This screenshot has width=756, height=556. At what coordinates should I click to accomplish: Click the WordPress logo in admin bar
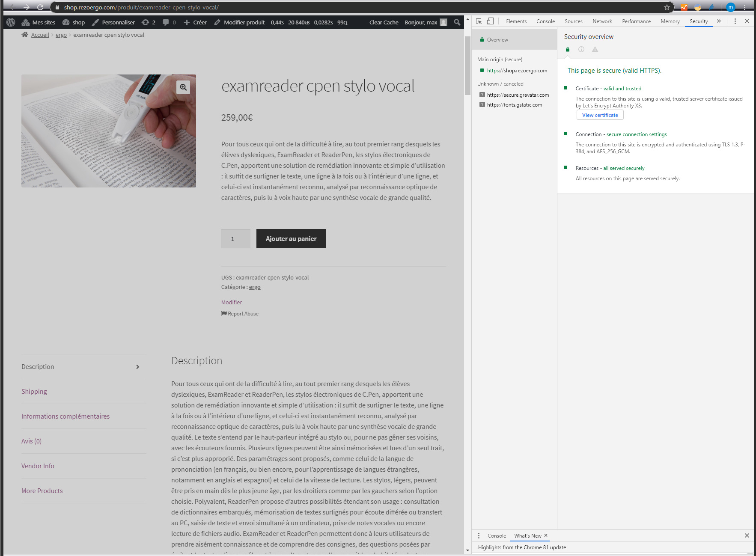point(11,22)
